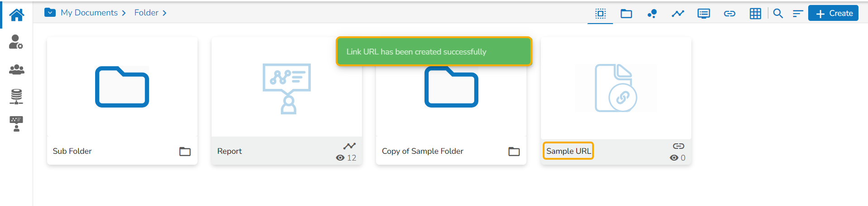This screenshot has height=206, width=868.
Task: Open the Sub Folder card
Action: (122, 87)
